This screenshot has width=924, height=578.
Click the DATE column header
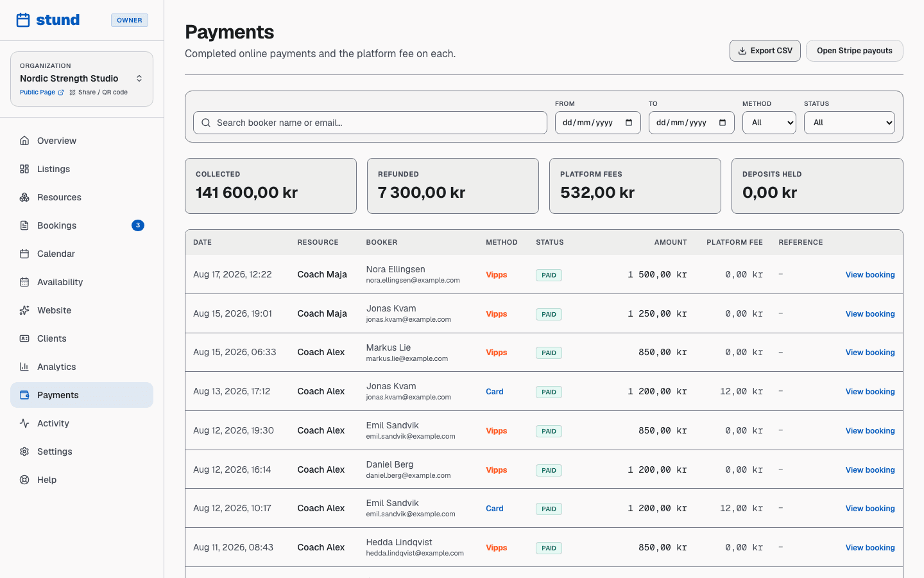click(202, 243)
